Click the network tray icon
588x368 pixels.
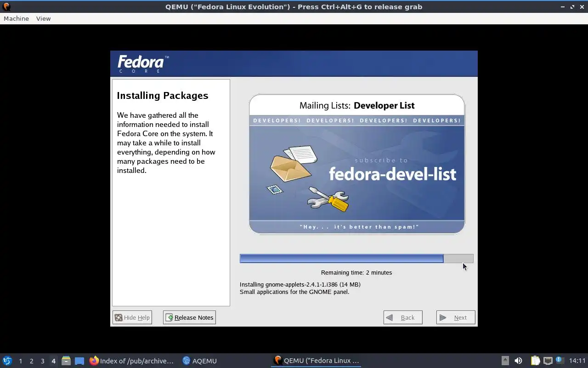click(x=548, y=361)
